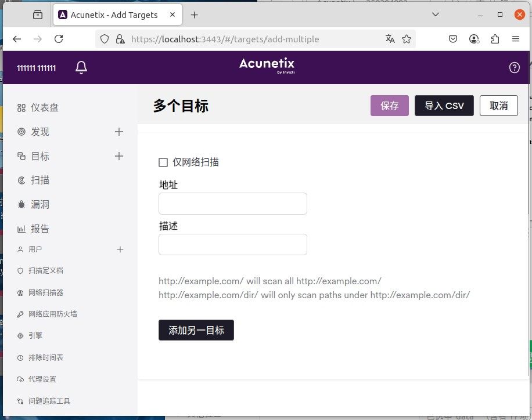The image size is (532, 420).
Task: Focus the 地址 input field
Action: (x=232, y=204)
